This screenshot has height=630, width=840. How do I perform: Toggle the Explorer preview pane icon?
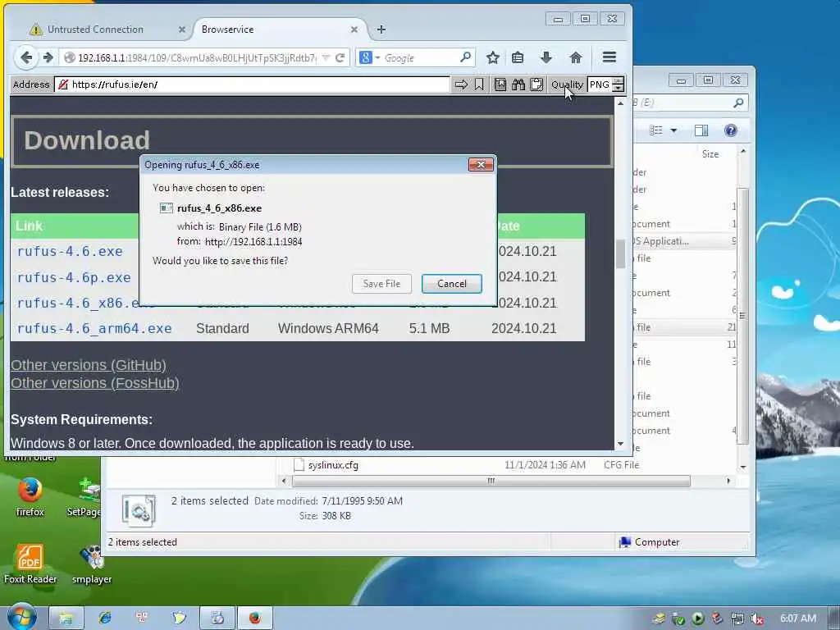point(701,130)
